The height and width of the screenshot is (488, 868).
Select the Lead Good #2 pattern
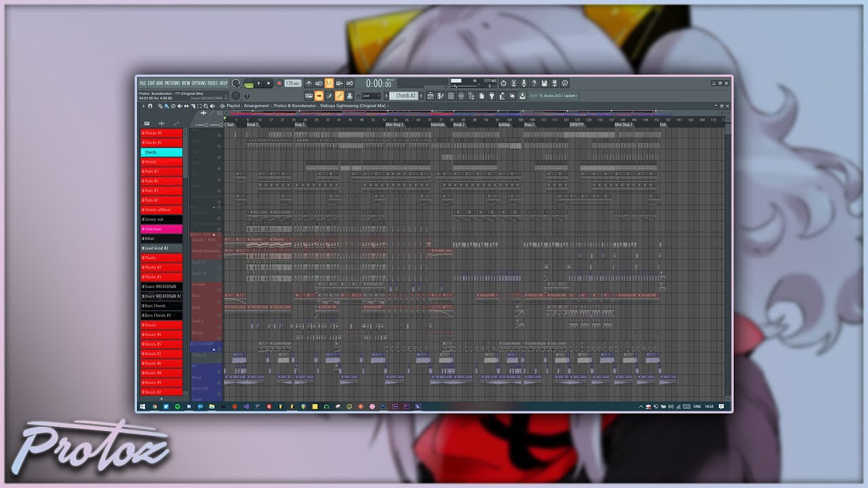click(161, 248)
